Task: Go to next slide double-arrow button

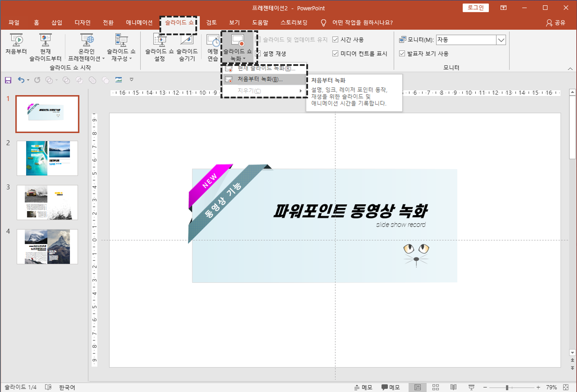Action: coord(572,368)
